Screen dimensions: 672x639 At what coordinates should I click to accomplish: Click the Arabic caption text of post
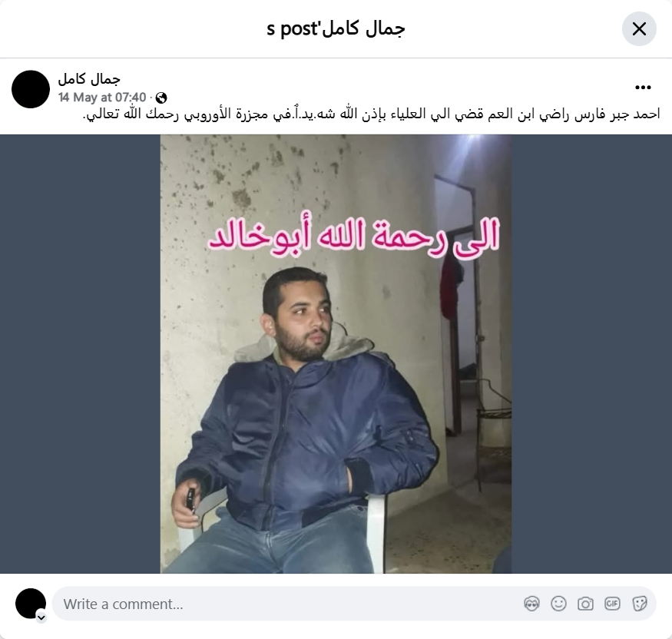(371, 114)
